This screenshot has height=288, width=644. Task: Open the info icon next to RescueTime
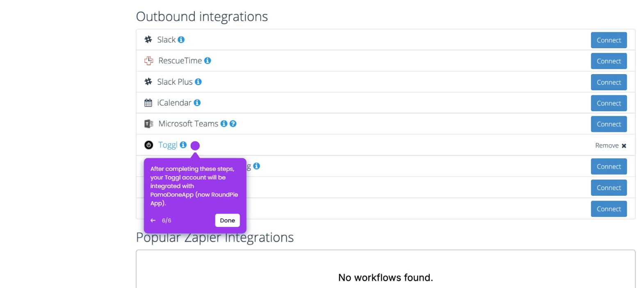coord(208,61)
